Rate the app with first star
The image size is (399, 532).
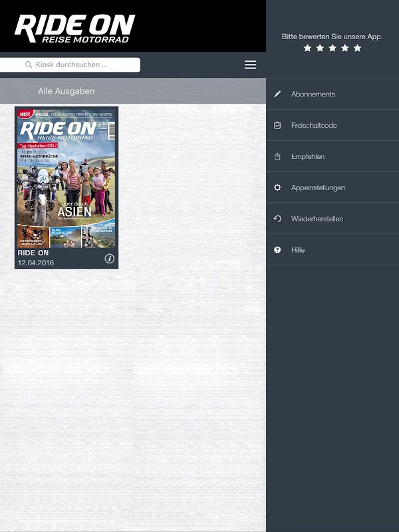308,48
